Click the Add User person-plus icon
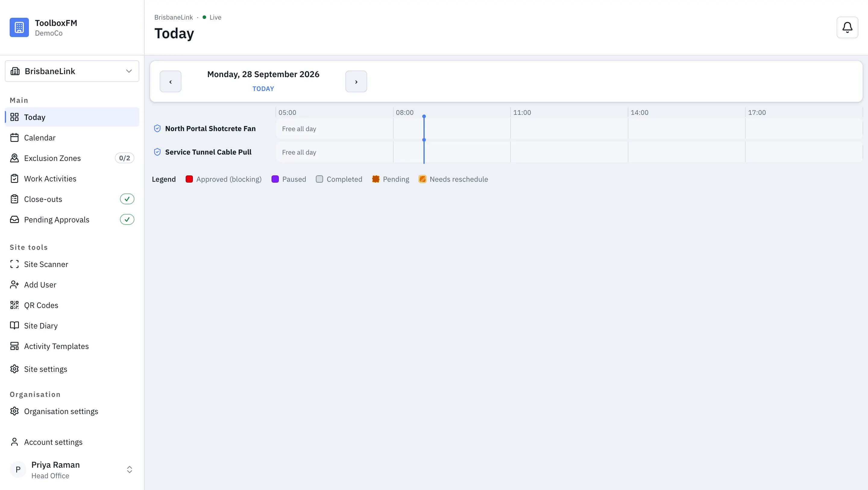This screenshot has height=490, width=868. click(14, 285)
